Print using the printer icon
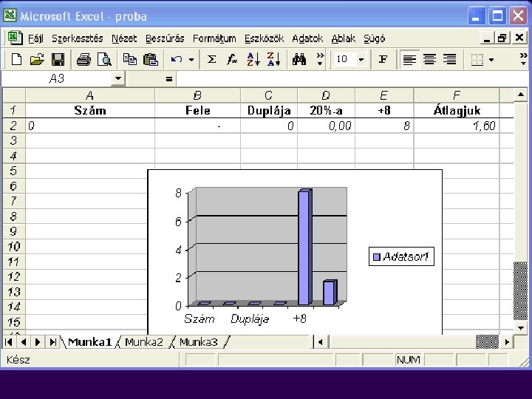532x399 pixels. [x=83, y=59]
